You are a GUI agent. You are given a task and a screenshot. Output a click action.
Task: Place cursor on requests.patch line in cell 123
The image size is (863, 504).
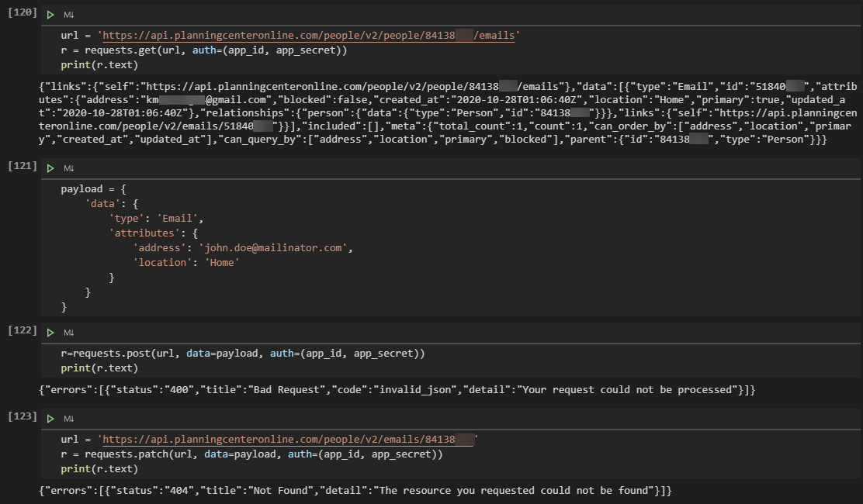coord(251,454)
